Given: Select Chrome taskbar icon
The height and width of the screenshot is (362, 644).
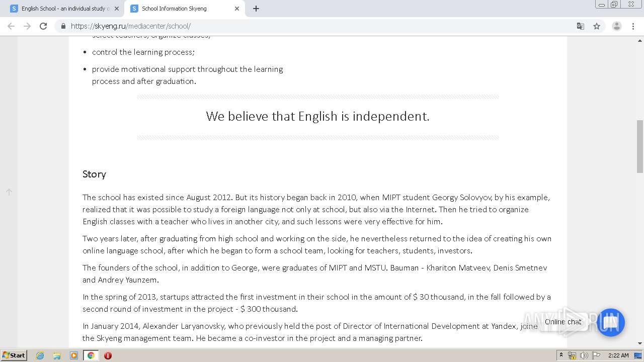Looking at the screenshot, I should pos(91,355).
